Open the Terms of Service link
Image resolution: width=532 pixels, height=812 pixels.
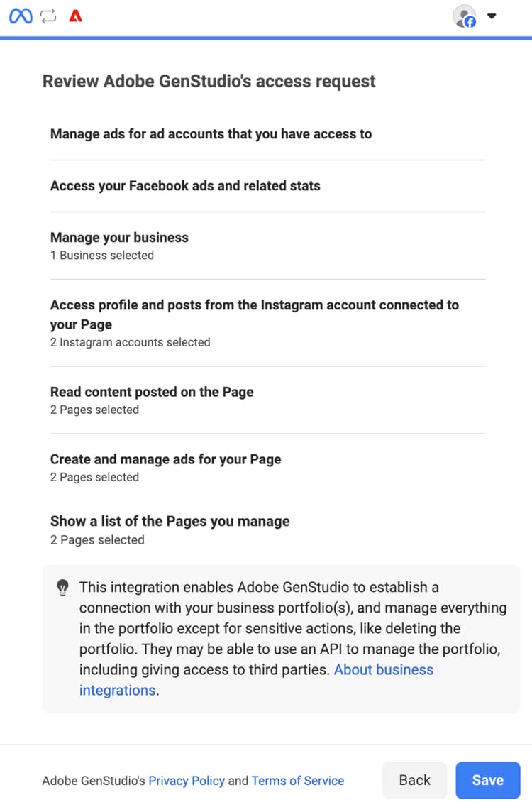pos(298,781)
